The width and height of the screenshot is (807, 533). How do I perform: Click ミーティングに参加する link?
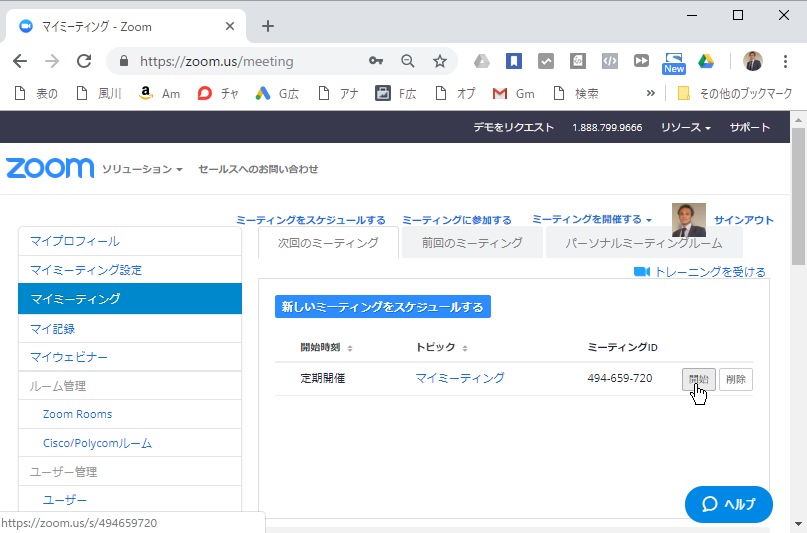457,220
